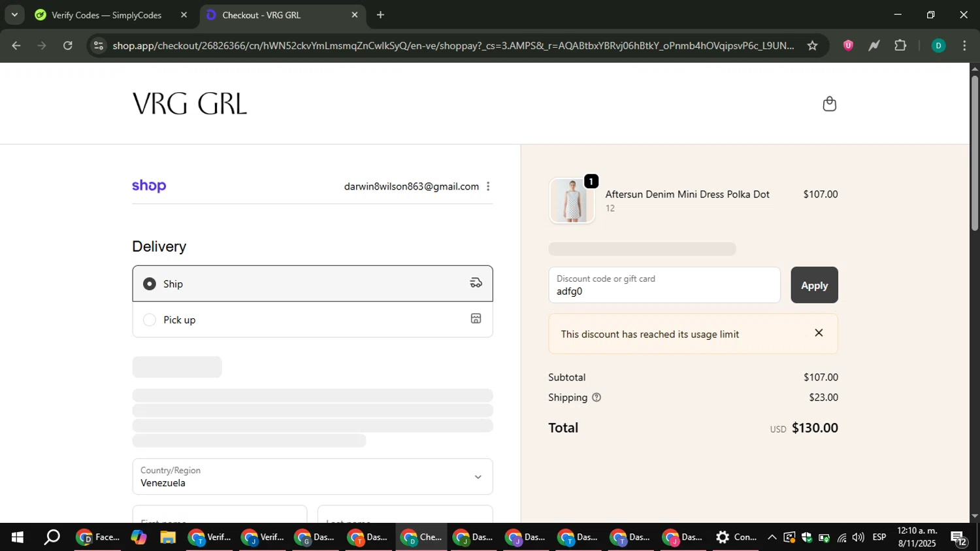
Task: Close the Checkout - VRG GRL tab
Action: pyautogui.click(x=355, y=15)
